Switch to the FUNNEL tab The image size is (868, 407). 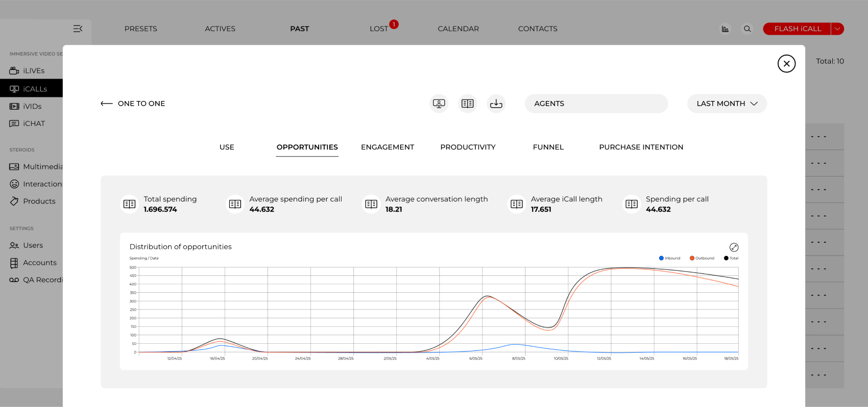pyautogui.click(x=548, y=147)
